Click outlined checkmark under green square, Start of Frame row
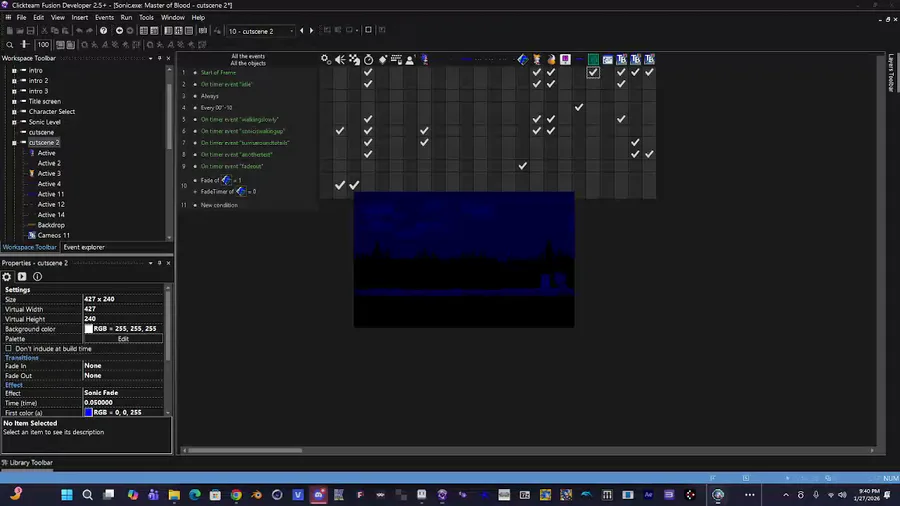Viewport: 900px width, 506px height. (593, 72)
